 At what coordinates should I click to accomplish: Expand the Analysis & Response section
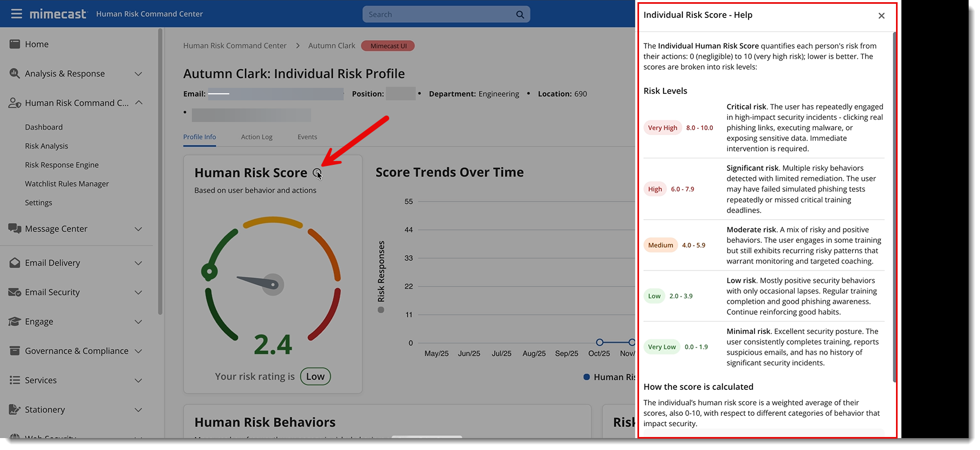click(138, 74)
